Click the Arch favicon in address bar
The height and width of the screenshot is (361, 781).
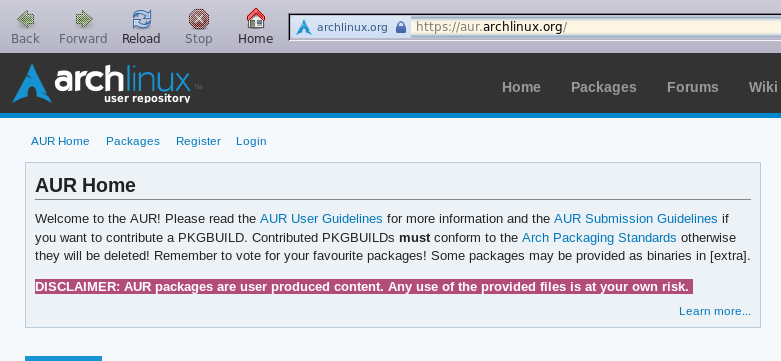303,27
